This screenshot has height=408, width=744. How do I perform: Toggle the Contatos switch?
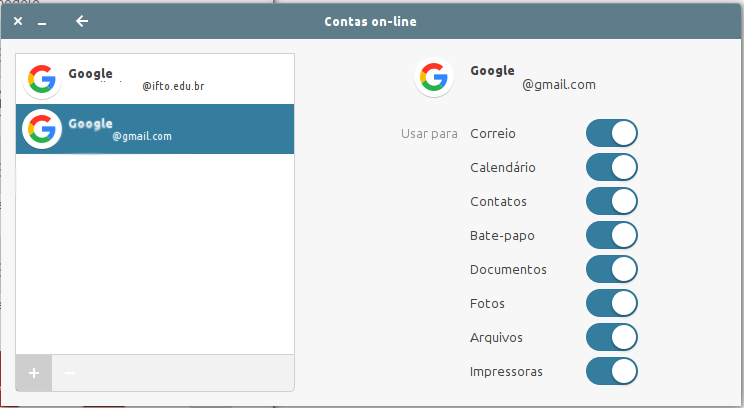tap(612, 201)
